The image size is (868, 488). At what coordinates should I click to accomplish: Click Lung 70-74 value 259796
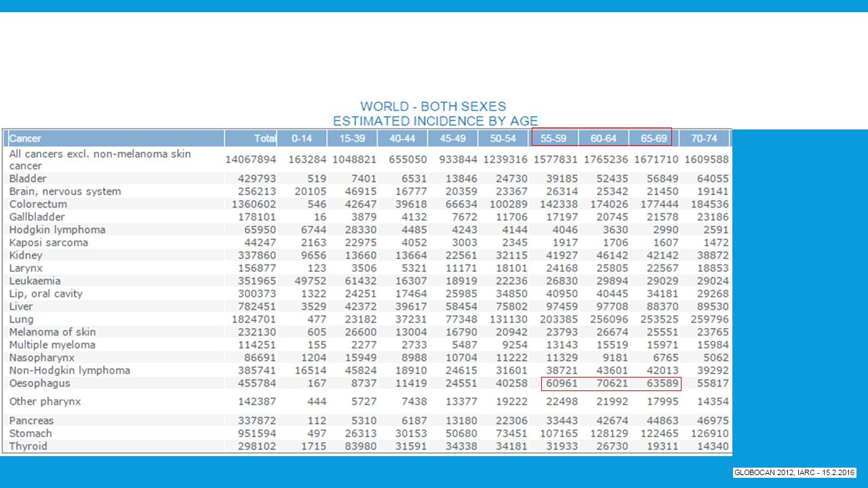709,319
